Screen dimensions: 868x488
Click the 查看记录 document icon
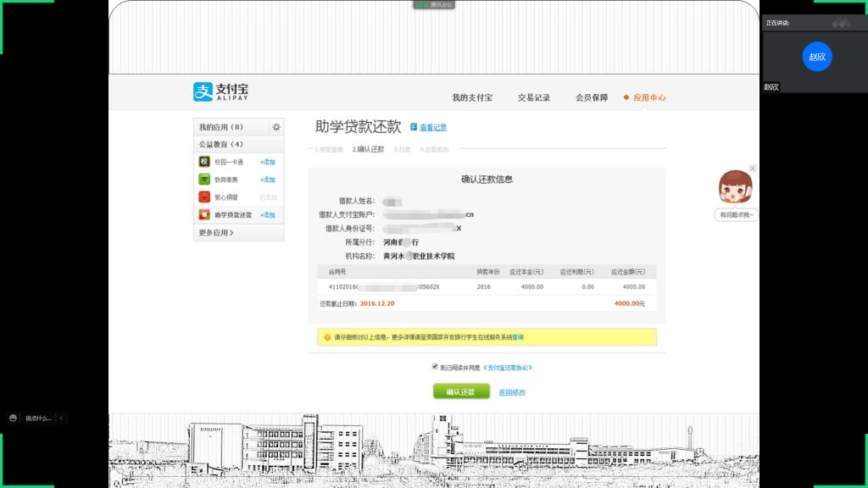pos(414,127)
